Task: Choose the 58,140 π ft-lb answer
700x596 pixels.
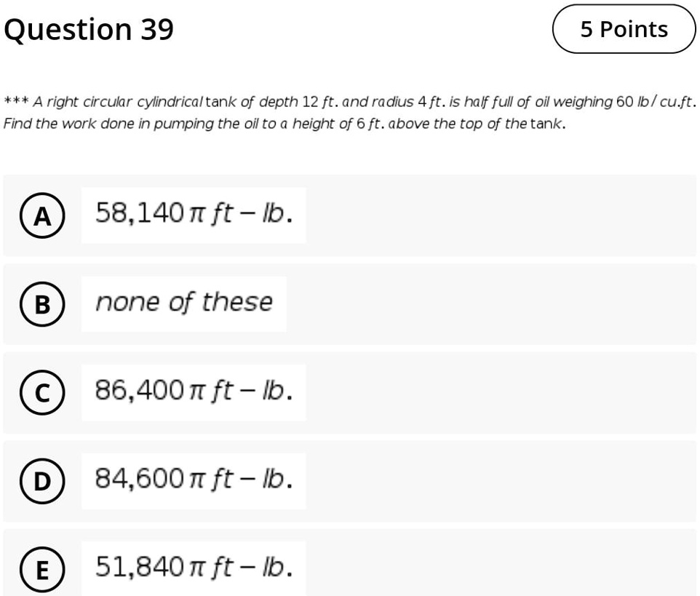Action: (x=193, y=214)
